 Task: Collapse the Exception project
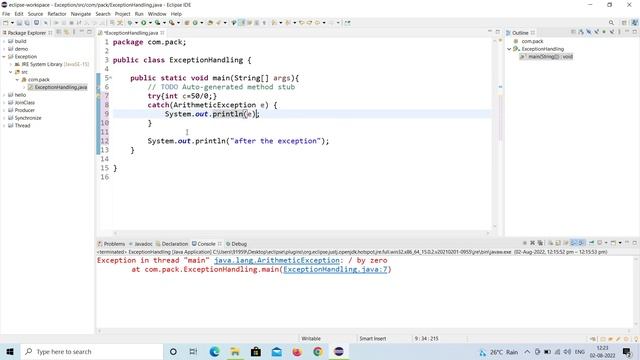tap(4, 57)
